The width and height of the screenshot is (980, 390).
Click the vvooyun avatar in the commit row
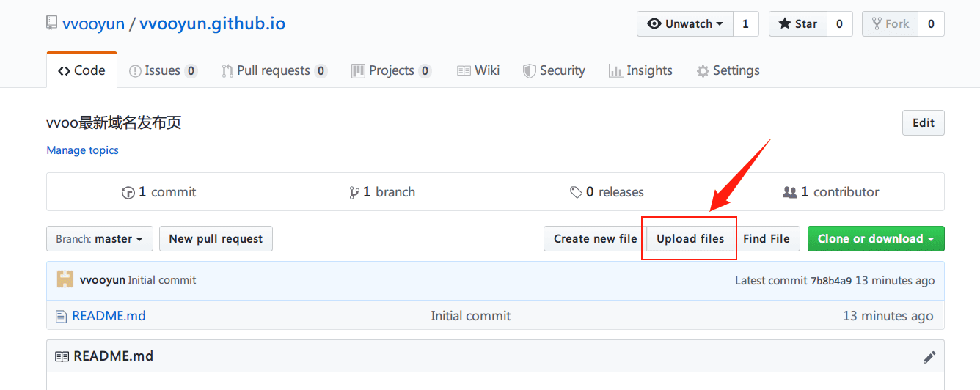click(65, 279)
